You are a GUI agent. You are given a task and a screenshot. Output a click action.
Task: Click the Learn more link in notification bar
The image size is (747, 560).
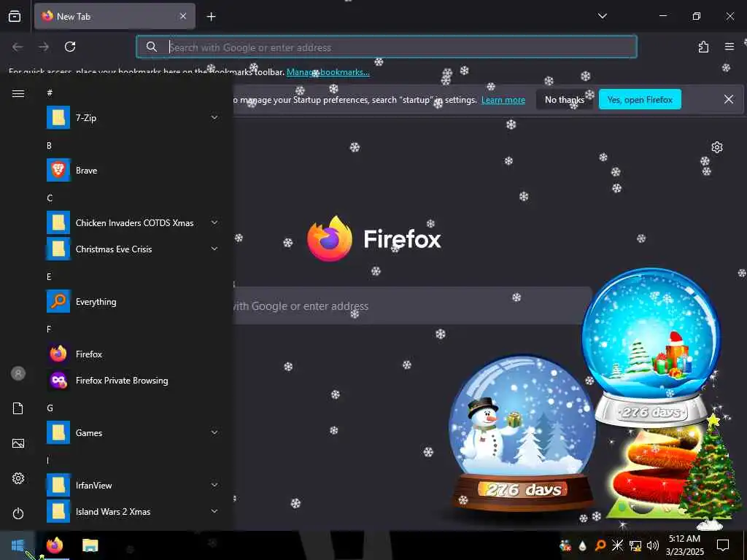pyautogui.click(x=503, y=100)
